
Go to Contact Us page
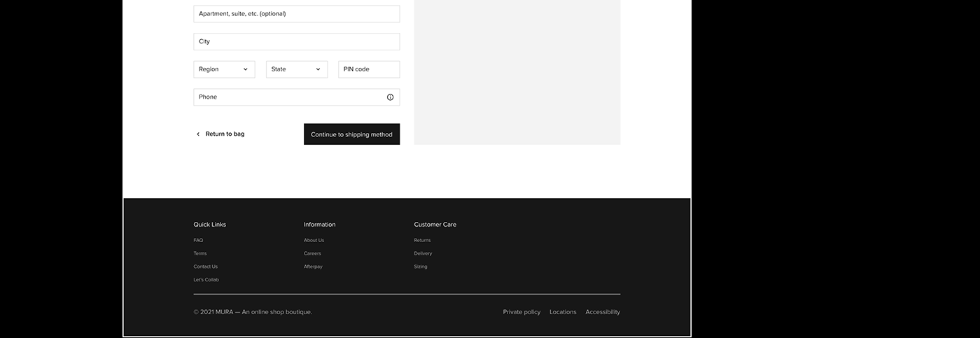(205, 267)
